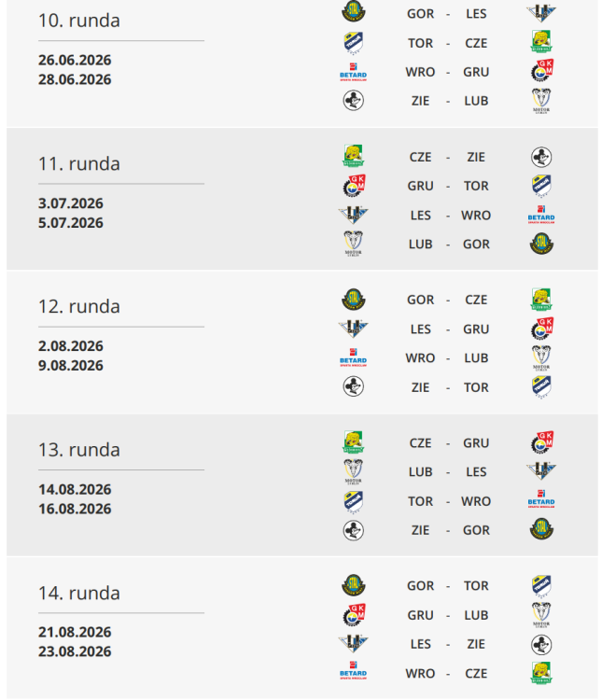Image resolution: width=602 pixels, height=700 pixels.
Task: Open the "10. runda" heading
Action: [79, 21]
